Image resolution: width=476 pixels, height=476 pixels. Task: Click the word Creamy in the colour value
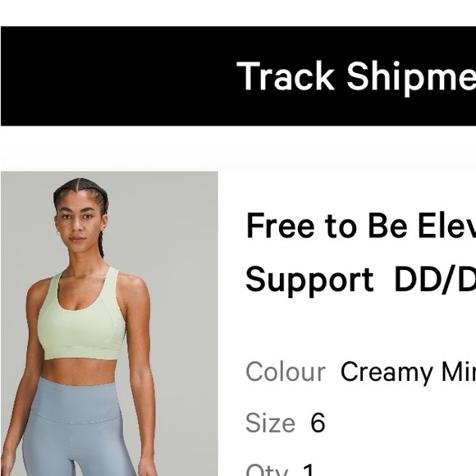tap(387, 373)
